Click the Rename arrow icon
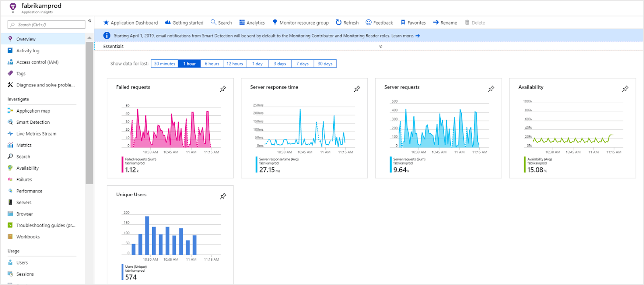Image resolution: width=644 pixels, height=285 pixels. click(436, 23)
